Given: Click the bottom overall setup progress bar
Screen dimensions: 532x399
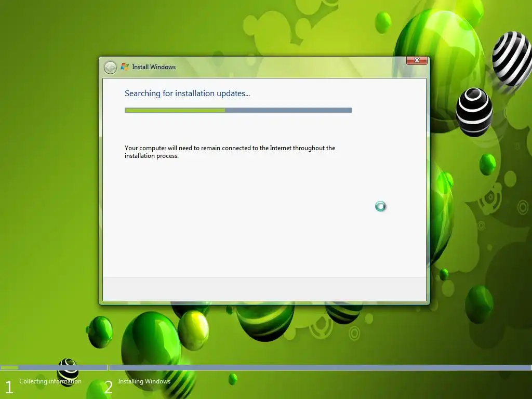Looking at the screenshot, I should tap(266, 367).
